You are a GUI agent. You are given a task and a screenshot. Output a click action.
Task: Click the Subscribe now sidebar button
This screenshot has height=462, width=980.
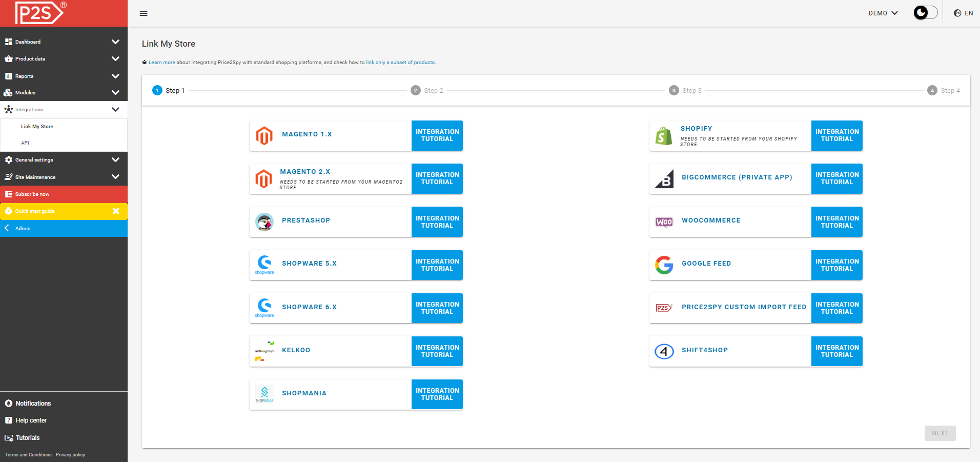point(32,194)
